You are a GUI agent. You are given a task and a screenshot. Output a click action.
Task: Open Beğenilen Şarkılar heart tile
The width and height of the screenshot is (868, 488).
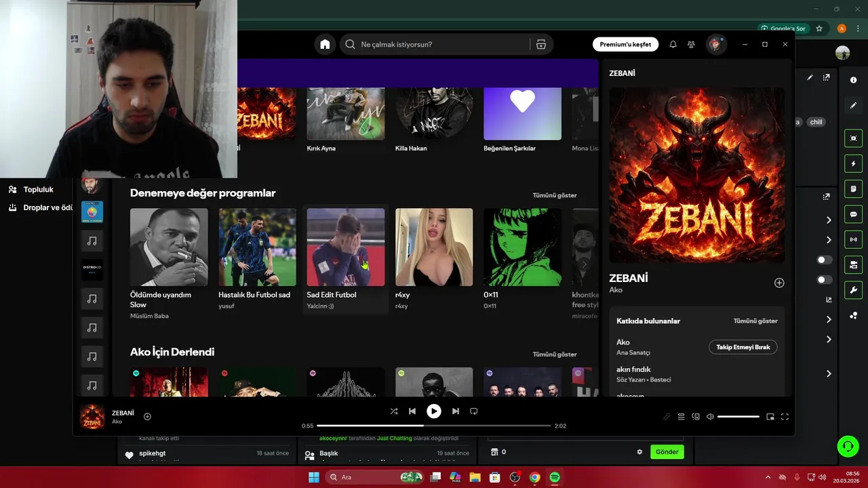click(x=522, y=120)
